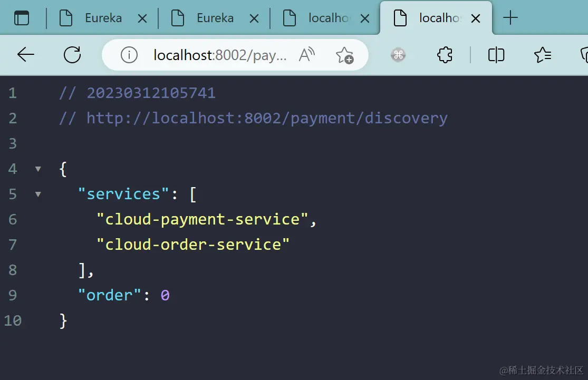588x380 pixels.
Task: Open the Extensions puzzle icon
Action: (445, 55)
